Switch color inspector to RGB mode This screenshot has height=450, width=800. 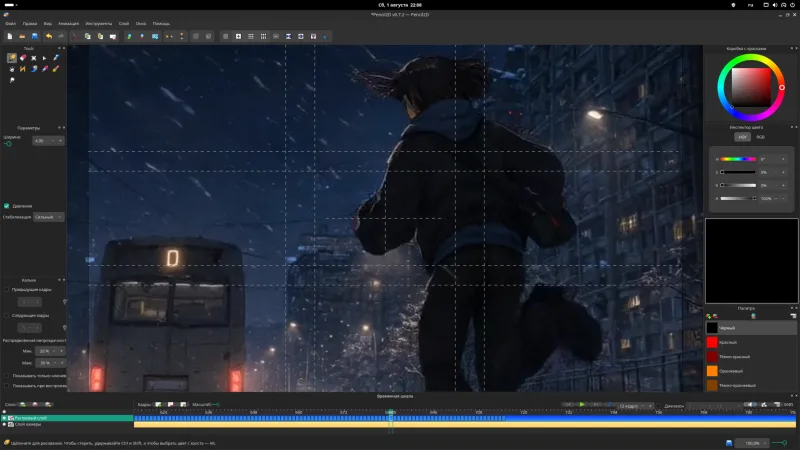point(760,137)
